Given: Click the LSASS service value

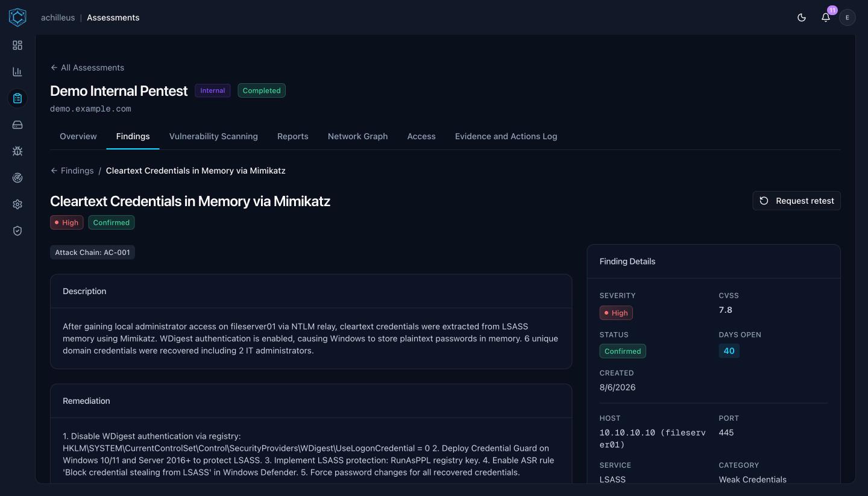Looking at the screenshot, I should tap(612, 480).
